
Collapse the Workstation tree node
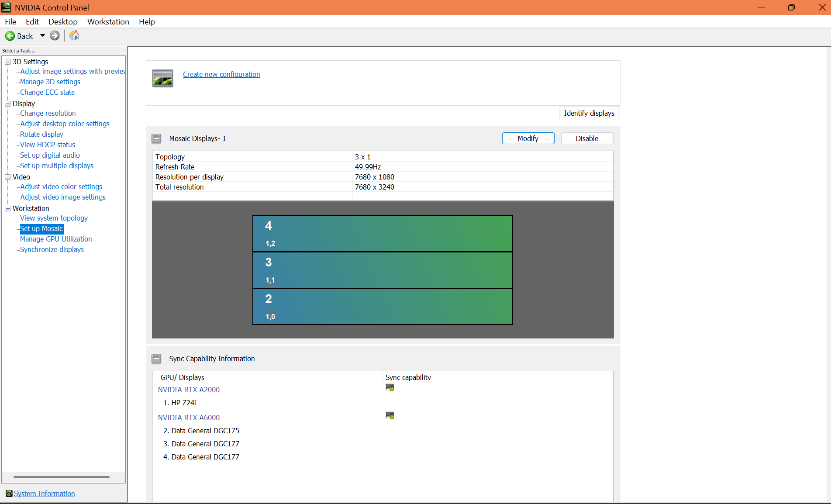pyautogui.click(x=7, y=208)
